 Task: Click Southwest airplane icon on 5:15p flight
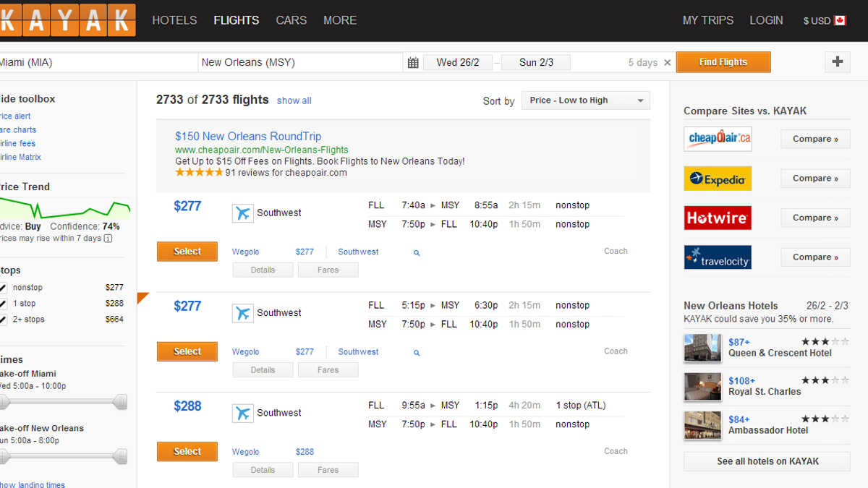pyautogui.click(x=243, y=313)
